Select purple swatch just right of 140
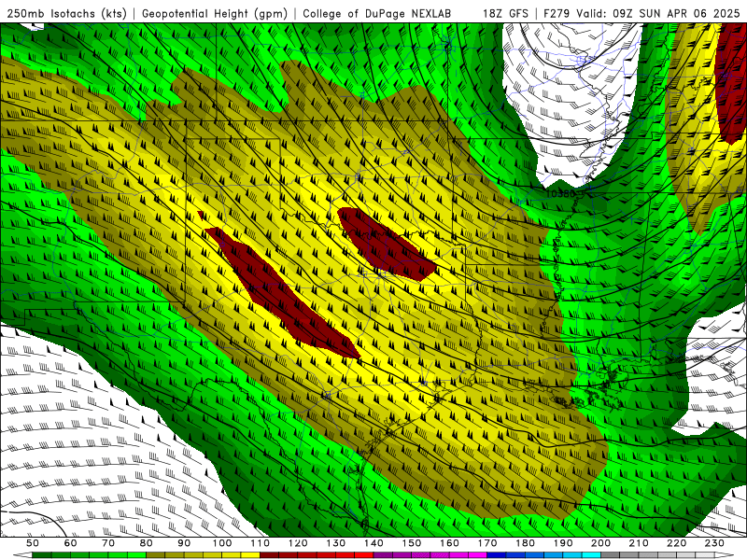 pyautogui.click(x=383, y=555)
